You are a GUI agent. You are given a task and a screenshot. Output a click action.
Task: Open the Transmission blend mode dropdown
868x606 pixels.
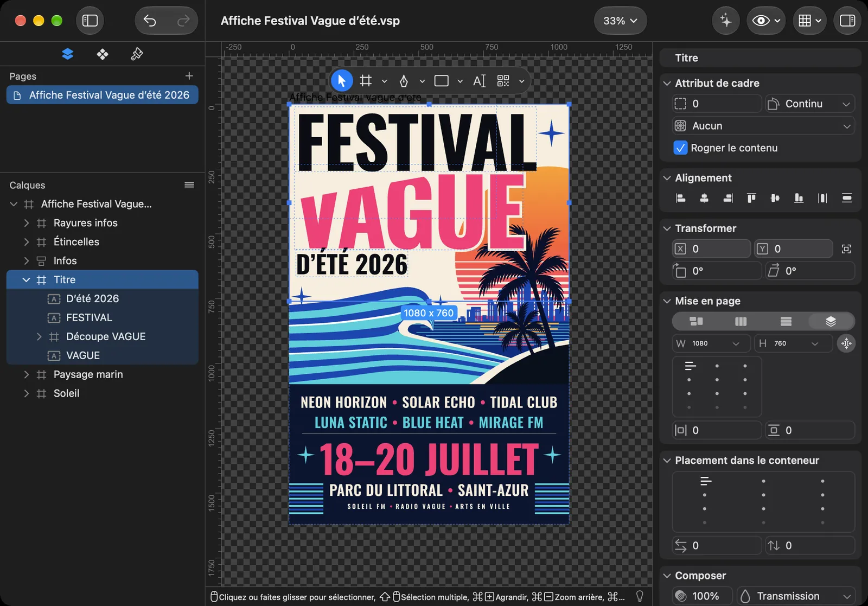coord(796,596)
